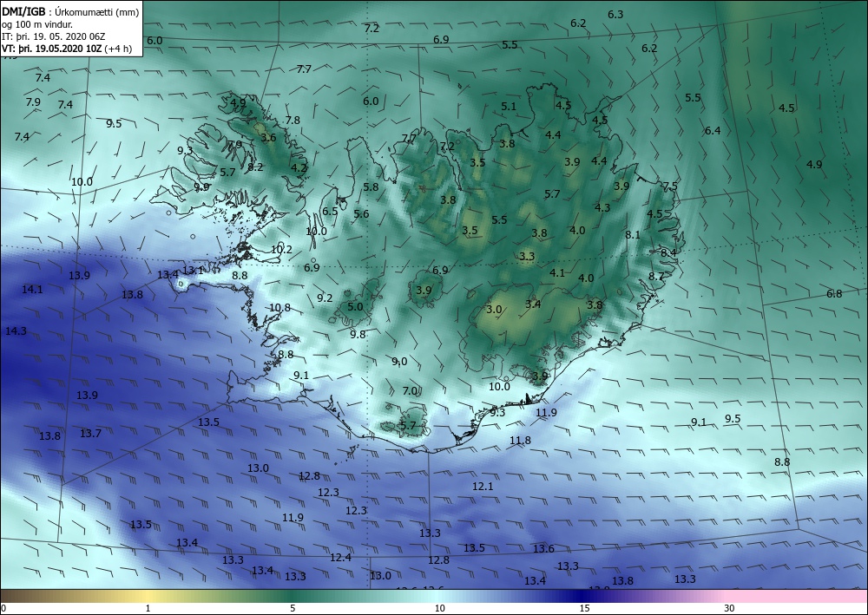
Task: Click the 'DMI/IGB : Úrkomumætti (mm)' title
Action: 70,12
